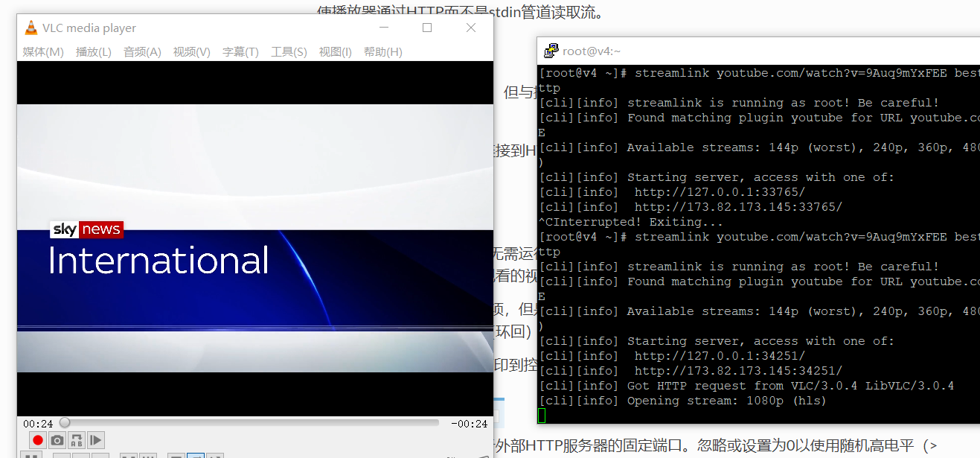Take a snapshot with the camera icon

(x=57, y=440)
